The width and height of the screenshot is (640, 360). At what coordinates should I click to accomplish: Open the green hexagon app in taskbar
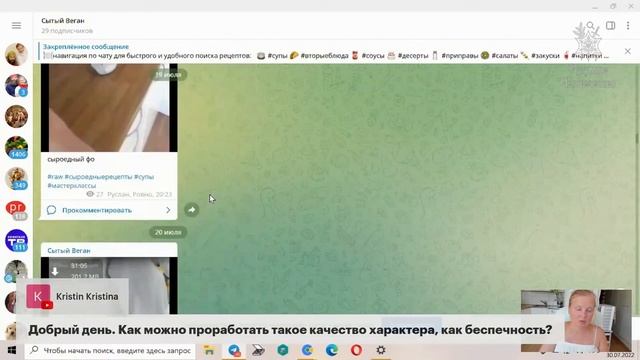coord(282,350)
